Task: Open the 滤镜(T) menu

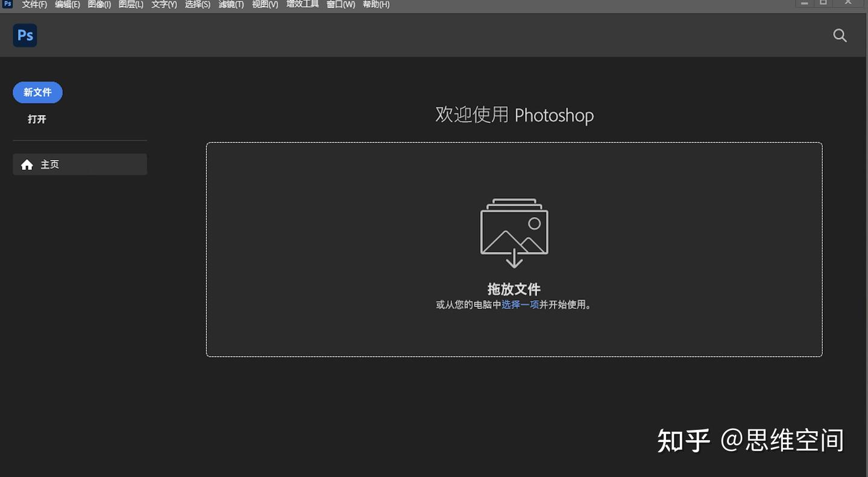Action: pyautogui.click(x=231, y=4)
